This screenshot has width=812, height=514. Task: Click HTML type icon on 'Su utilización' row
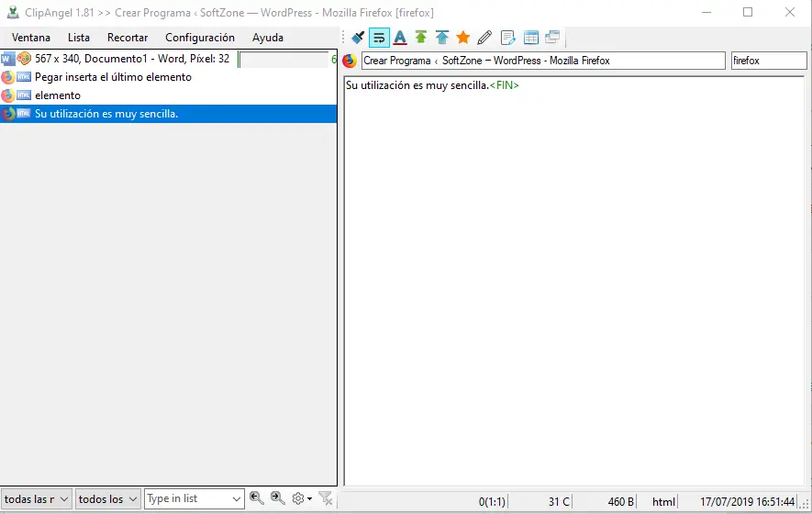24,114
